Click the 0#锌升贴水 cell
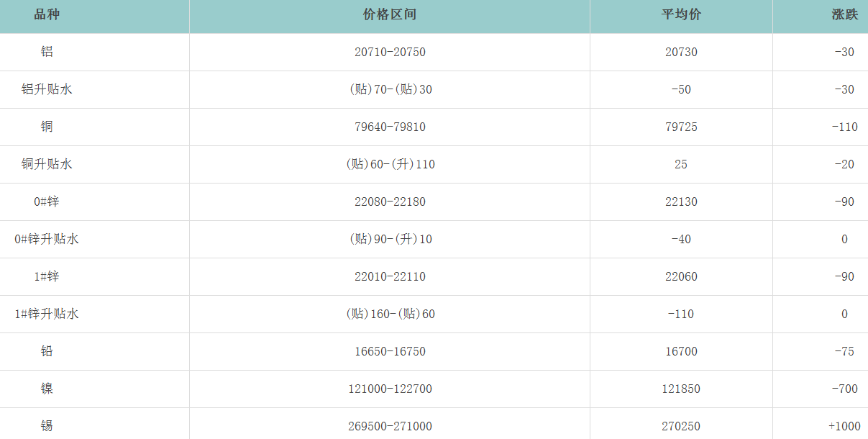This screenshot has height=439, width=868. 47,239
